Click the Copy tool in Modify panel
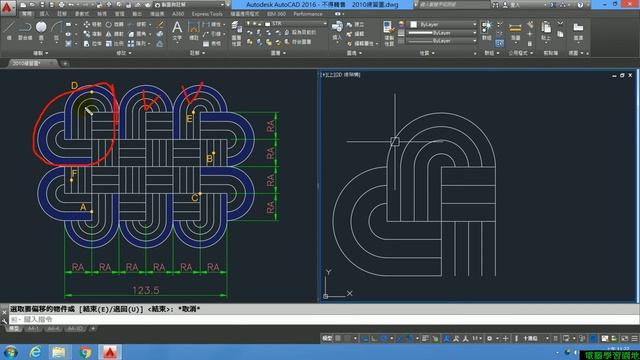The image size is (640, 360). pos(93,34)
